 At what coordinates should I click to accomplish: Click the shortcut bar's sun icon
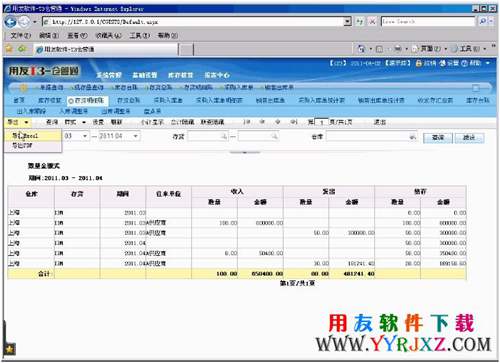(x=23, y=88)
